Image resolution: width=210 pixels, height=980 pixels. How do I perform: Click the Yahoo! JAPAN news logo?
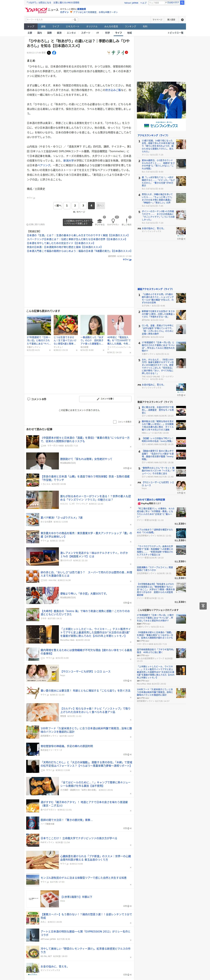[42, 10]
